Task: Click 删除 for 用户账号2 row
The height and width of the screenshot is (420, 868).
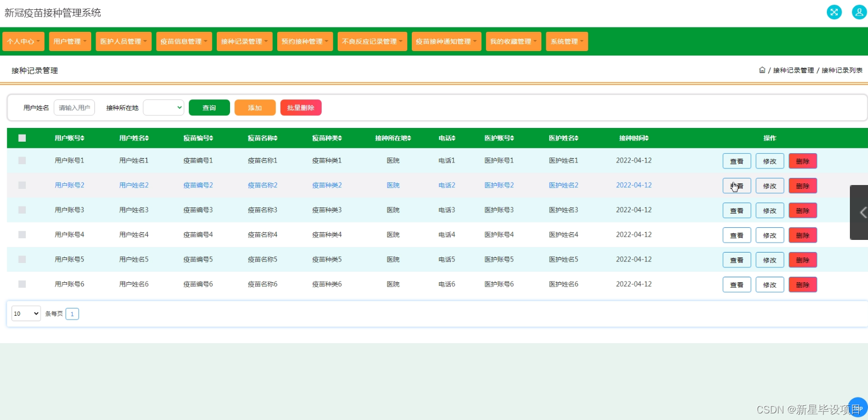Action: (x=803, y=186)
